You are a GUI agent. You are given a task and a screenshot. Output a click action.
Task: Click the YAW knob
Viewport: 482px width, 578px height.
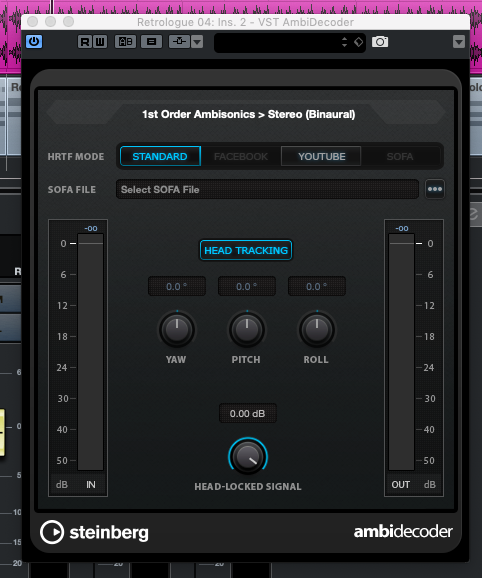177,329
